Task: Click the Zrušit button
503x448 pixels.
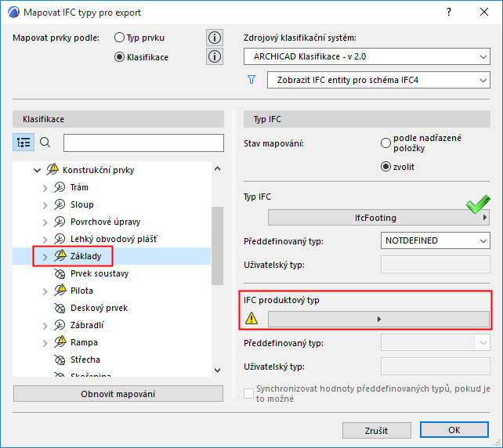Action: 376,431
